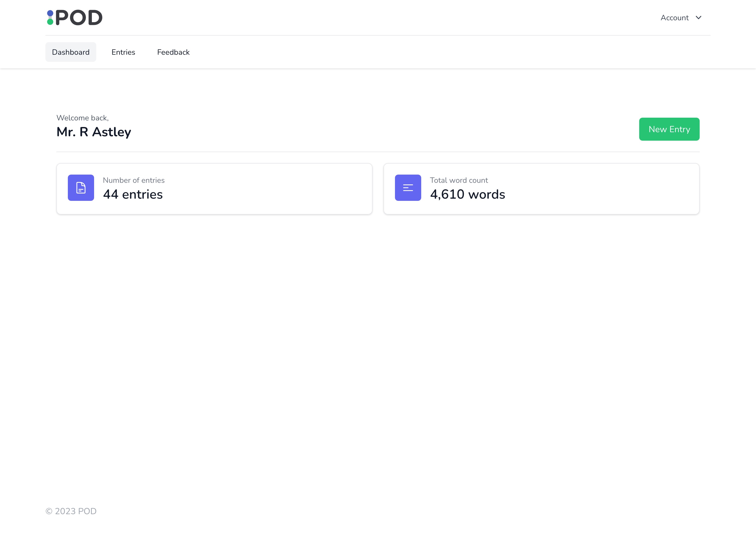Click the 'Total word count' label
756x544 pixels.
click(x=459, y=180)
